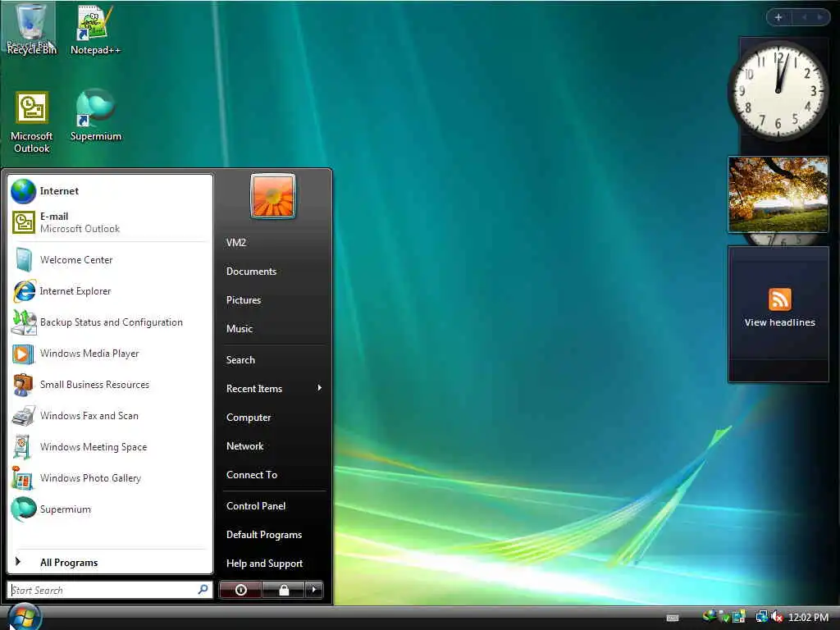The image size is (840, 630).
Task: Click the Windows Media Player icon
Action: click(24, 354)
